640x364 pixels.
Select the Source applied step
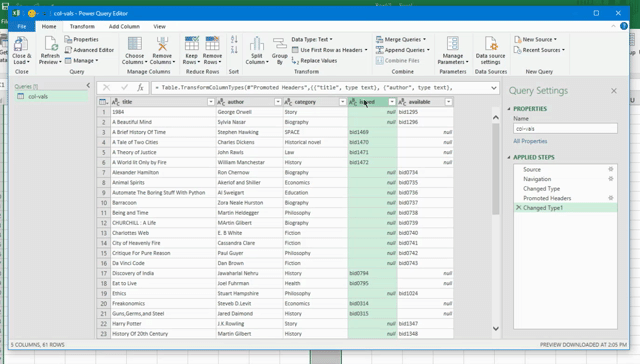(565, 169)
